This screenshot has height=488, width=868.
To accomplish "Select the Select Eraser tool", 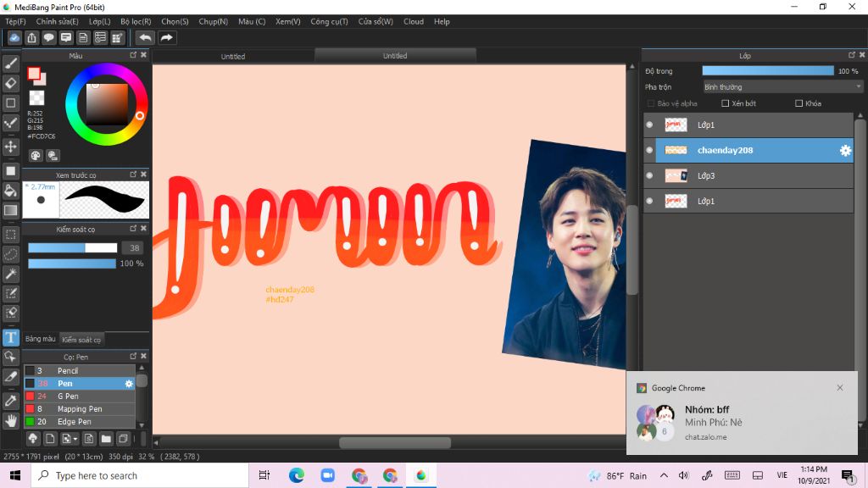I will pos(10,313).
